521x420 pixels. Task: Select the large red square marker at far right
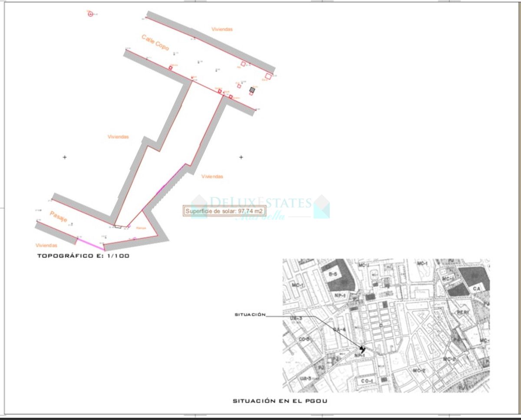[x=268, y=76]
